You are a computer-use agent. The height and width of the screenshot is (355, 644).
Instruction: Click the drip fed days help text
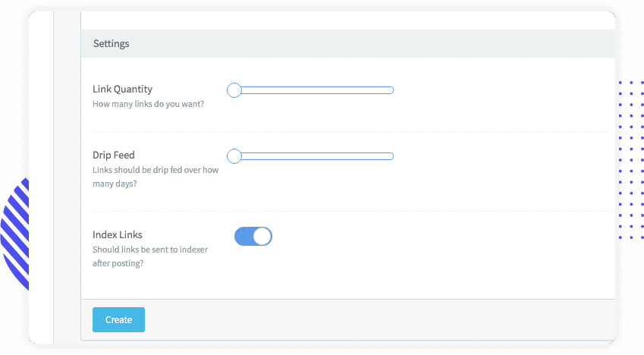(155, 177)
